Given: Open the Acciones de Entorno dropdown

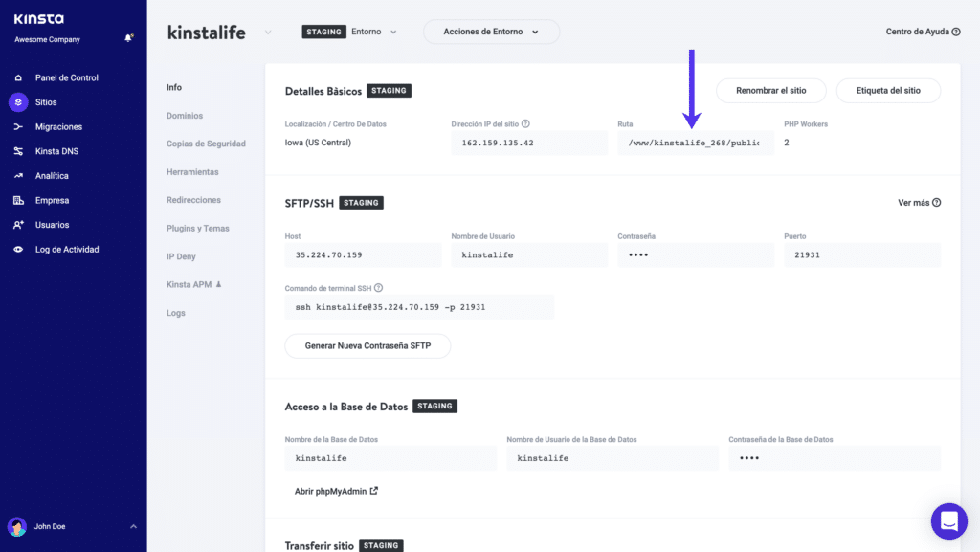Looking at the screenshot, I should (x=491, y=31).
